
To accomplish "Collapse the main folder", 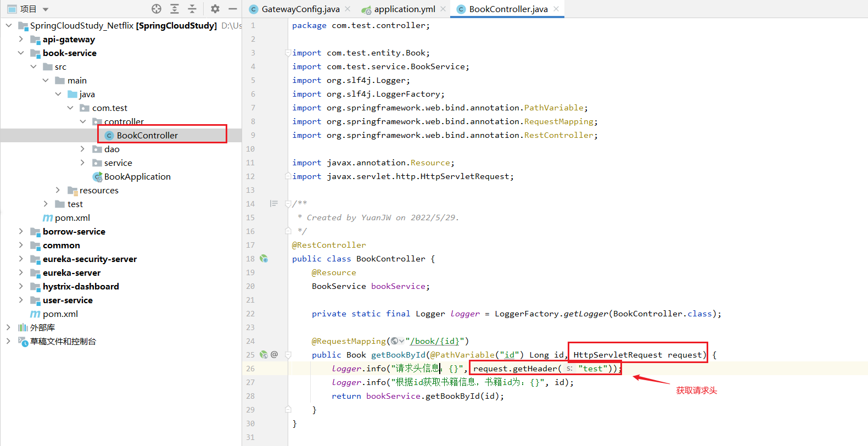I will [46, 80].
